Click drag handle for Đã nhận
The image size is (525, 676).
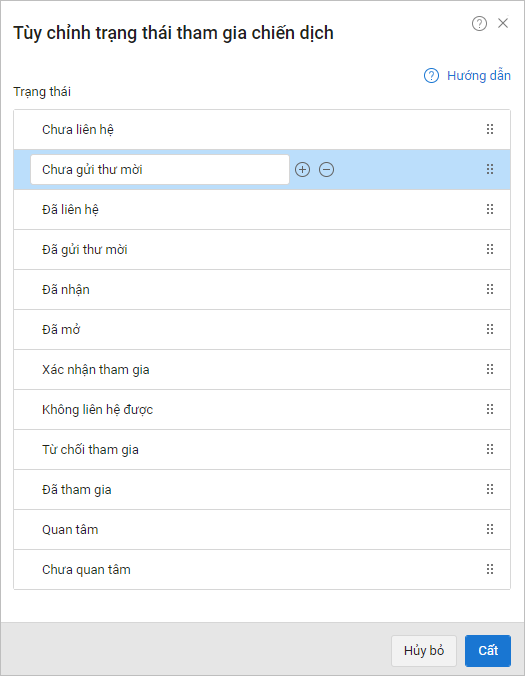tap(490, 289)
